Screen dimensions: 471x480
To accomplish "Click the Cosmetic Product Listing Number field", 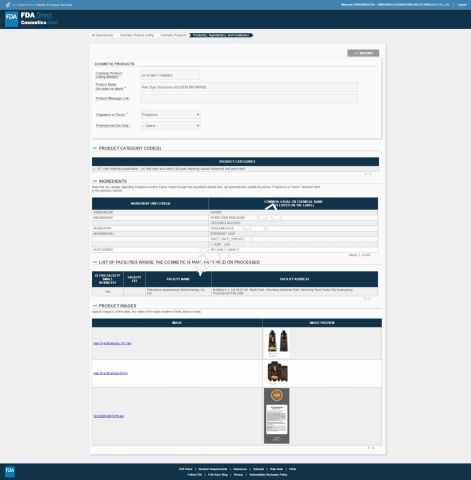I will click(170, 76).
